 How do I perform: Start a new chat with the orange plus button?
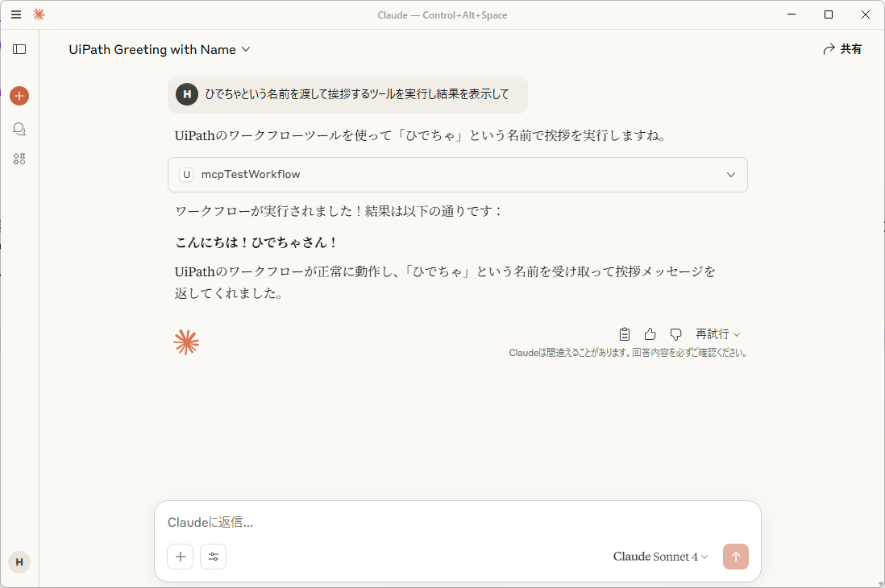tap(19, 96)
